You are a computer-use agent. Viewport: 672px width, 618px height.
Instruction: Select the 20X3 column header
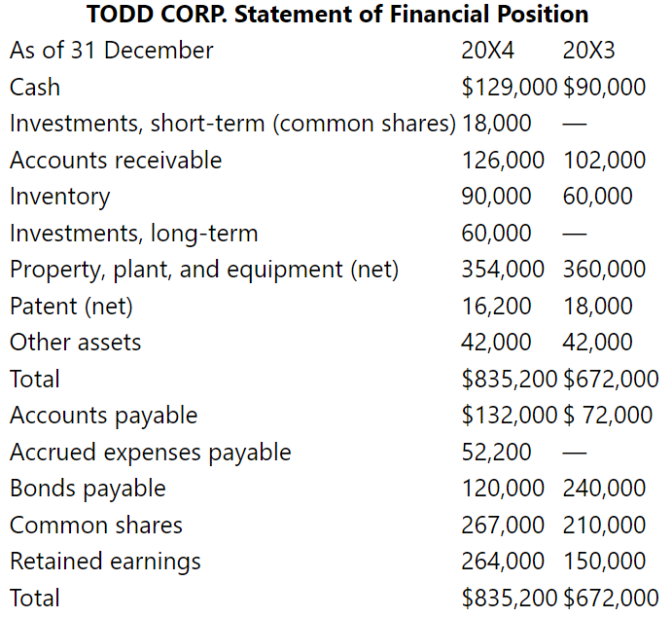coord(589,51)
